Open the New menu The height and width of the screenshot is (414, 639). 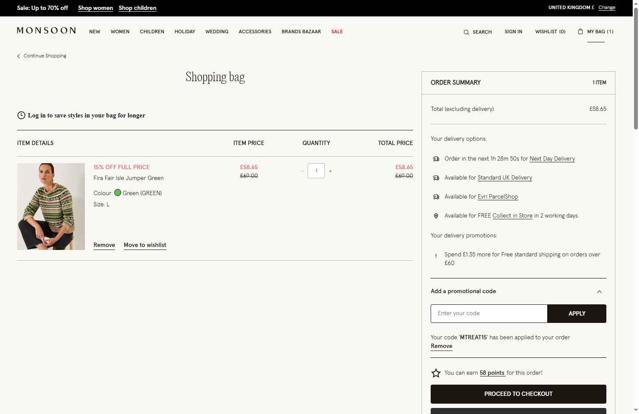coord(95,31)
